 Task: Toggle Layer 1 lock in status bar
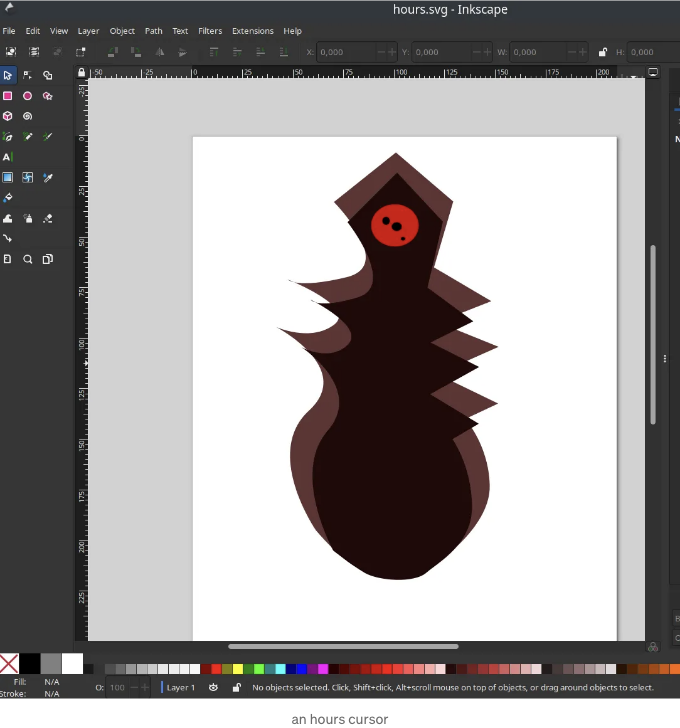pyautogui.click(x=236, y=687)
